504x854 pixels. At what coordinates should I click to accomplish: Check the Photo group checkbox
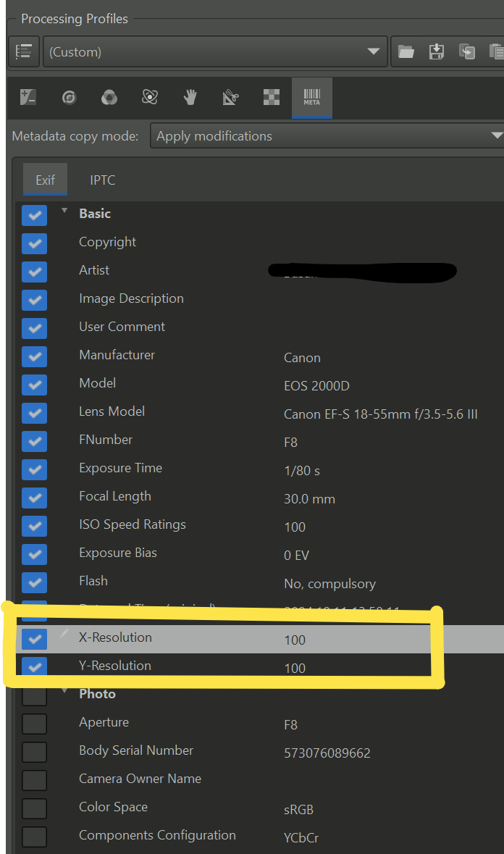pos(34,697)
